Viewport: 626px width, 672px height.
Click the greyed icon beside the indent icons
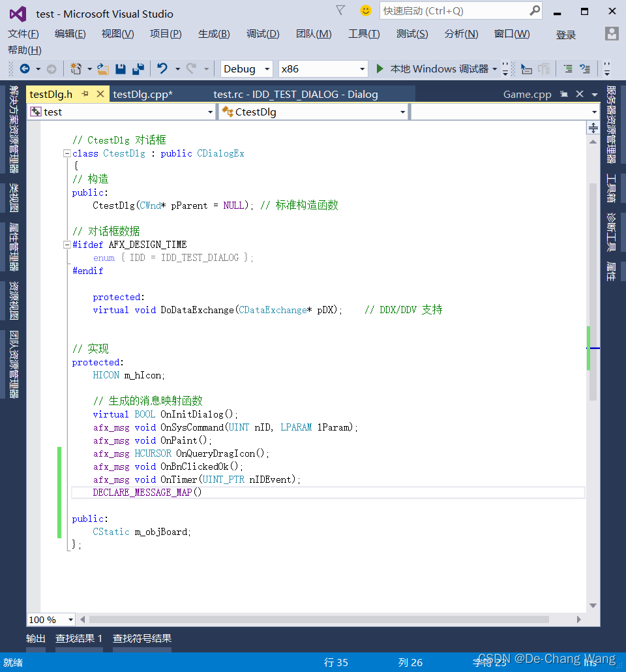544,69
